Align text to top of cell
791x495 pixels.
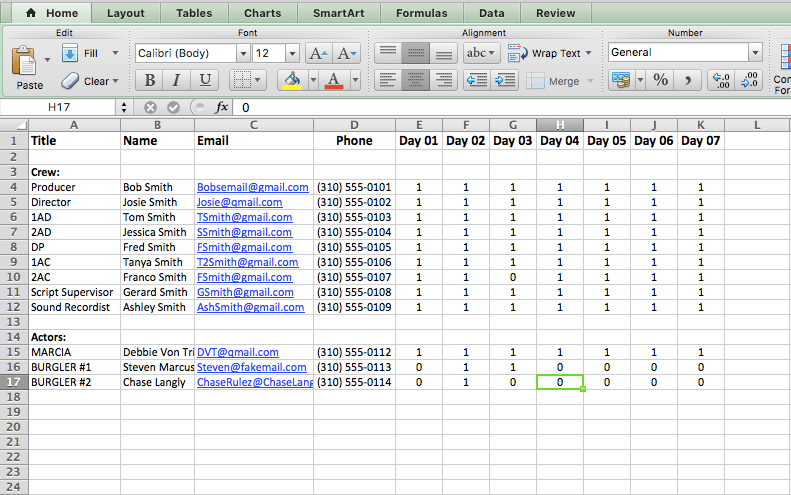click(x=387, y=52)
